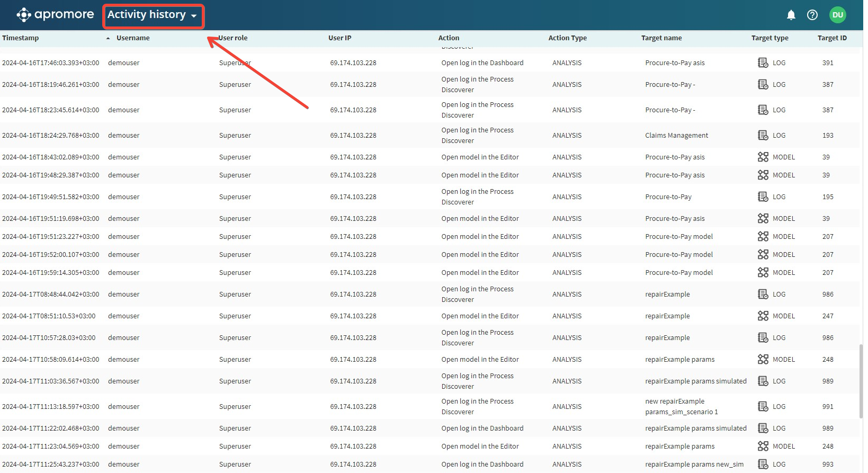Click the Apromore logo
868x473 pixels.
click(x=55, y=15)
